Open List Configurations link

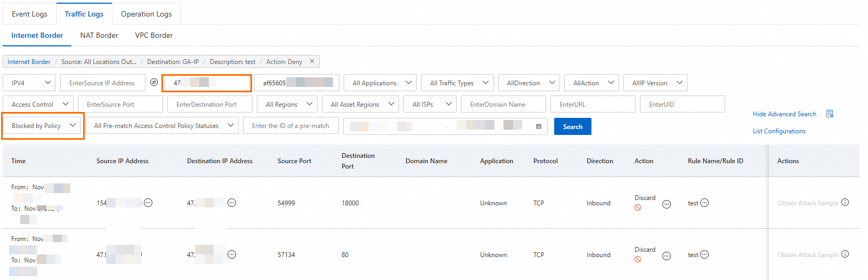tap(779, 131)
